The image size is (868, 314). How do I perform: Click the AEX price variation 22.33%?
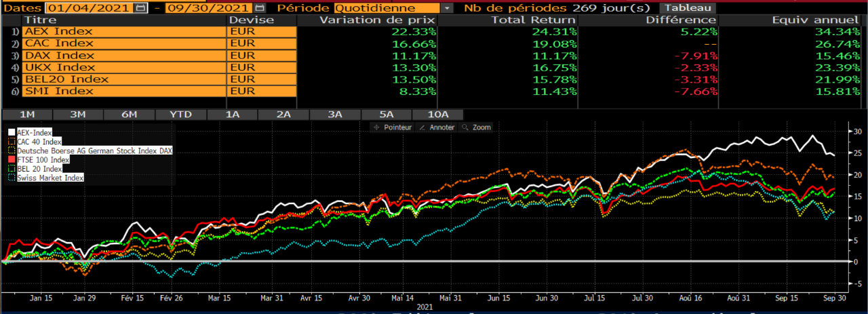pyautogui.click(x=415, y=32)
